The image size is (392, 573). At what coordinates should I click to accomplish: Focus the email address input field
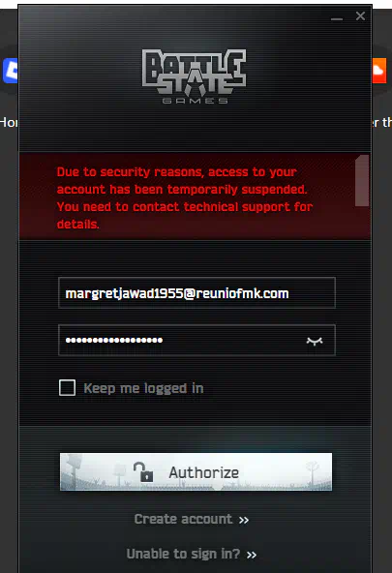[196, 293]
